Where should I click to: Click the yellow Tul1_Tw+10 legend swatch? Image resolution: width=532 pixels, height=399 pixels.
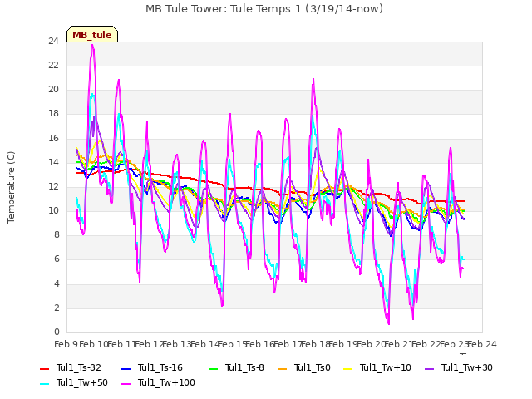347,368
